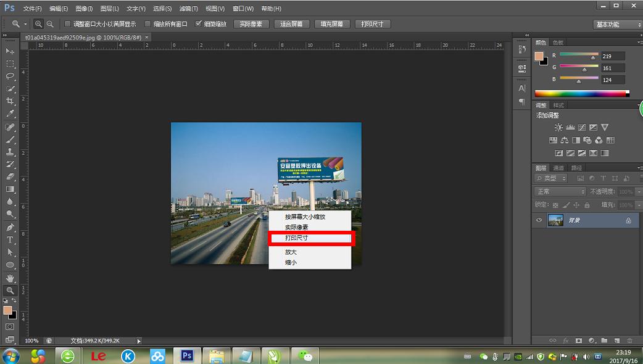Select the Hand tool
The image size is (643, 364).
[x=10, y=278]
